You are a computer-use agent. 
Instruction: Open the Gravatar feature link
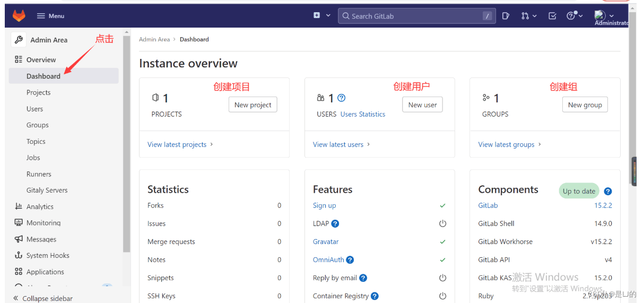pos(326,241)
